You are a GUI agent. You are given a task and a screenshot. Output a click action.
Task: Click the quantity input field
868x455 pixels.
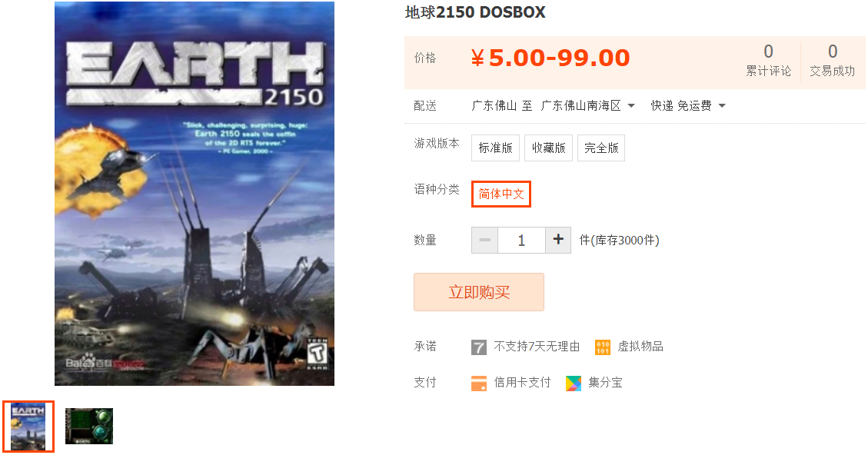click(x=521, y=240)
